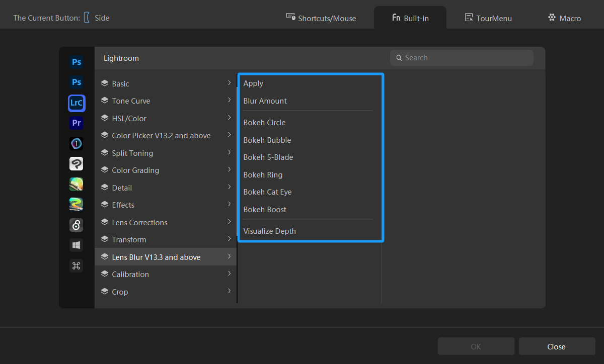Select the Mac command key icon
This screenshot has width=604, height=364.
tap(77, 266)
